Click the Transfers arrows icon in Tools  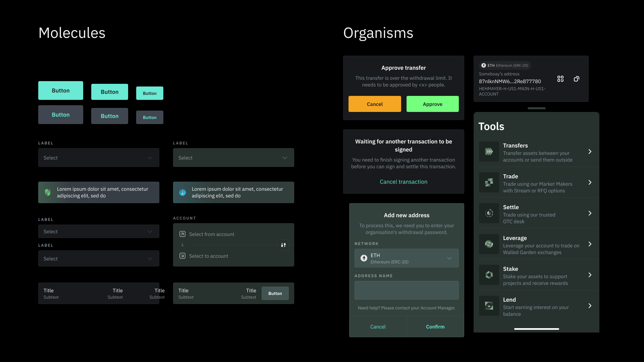489,152
